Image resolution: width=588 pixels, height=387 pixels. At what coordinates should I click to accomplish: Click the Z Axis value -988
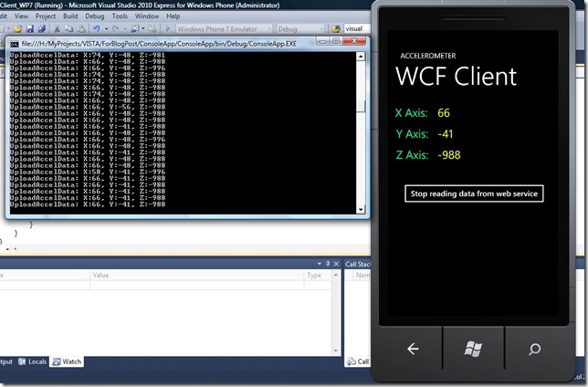(x=449, y=155)
